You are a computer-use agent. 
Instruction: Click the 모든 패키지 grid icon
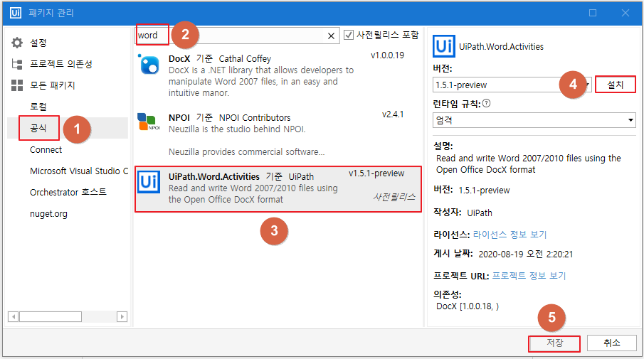[x=17, y=85]
